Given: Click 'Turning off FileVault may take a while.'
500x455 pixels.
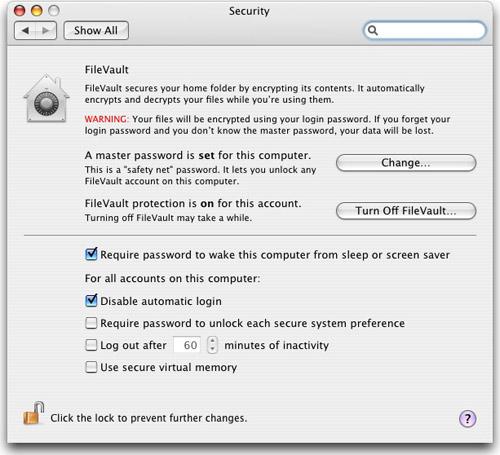Looking at the screenshot, I should pos(168,218).
